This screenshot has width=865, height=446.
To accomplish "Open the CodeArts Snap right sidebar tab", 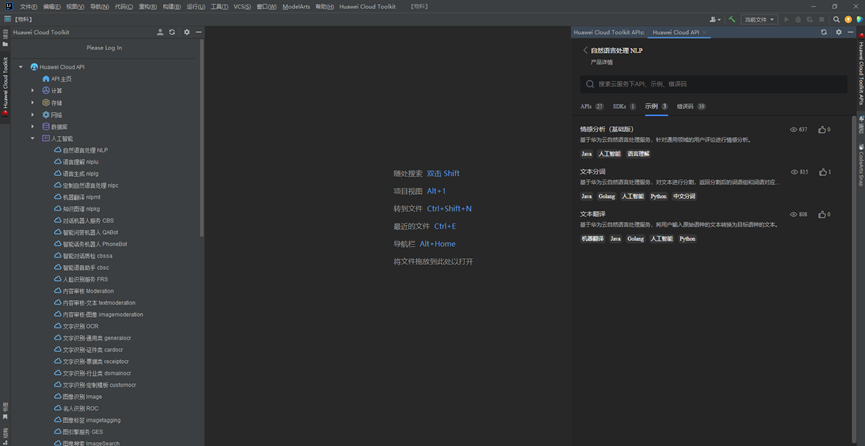I will click(x=860, y=165).
